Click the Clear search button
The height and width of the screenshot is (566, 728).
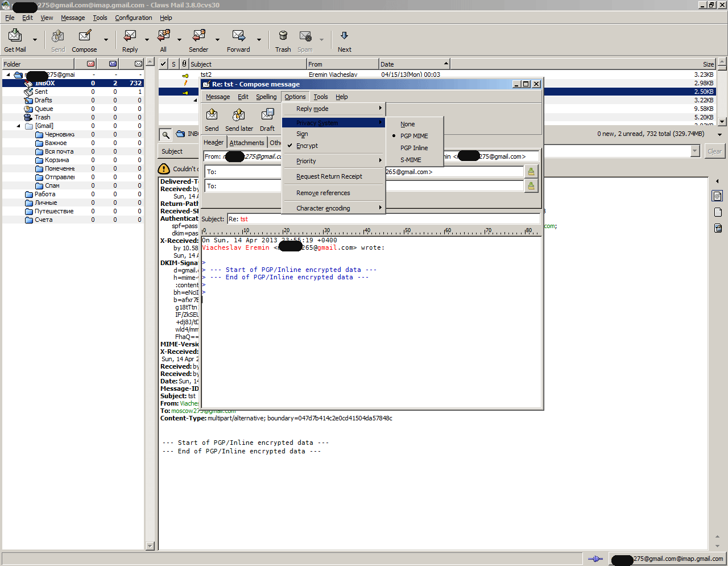(x=714, y=151)
